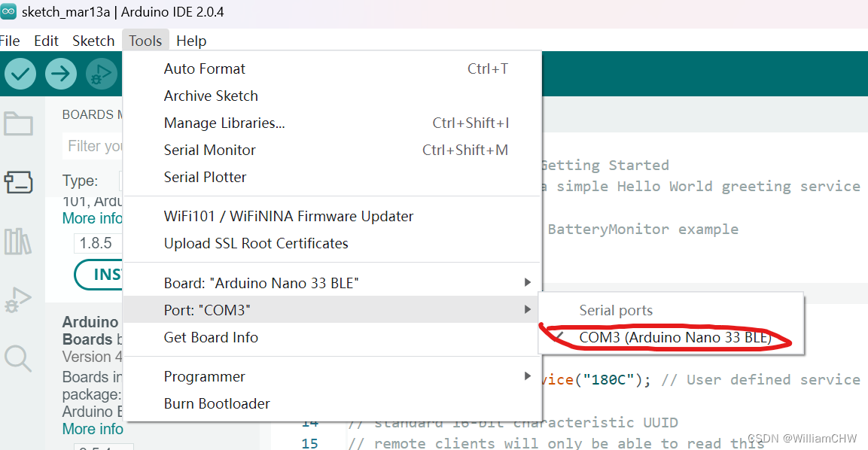Start debugging with the Debug toolbar icon
This screenshot has height=450, width=868.
[102, 74]
